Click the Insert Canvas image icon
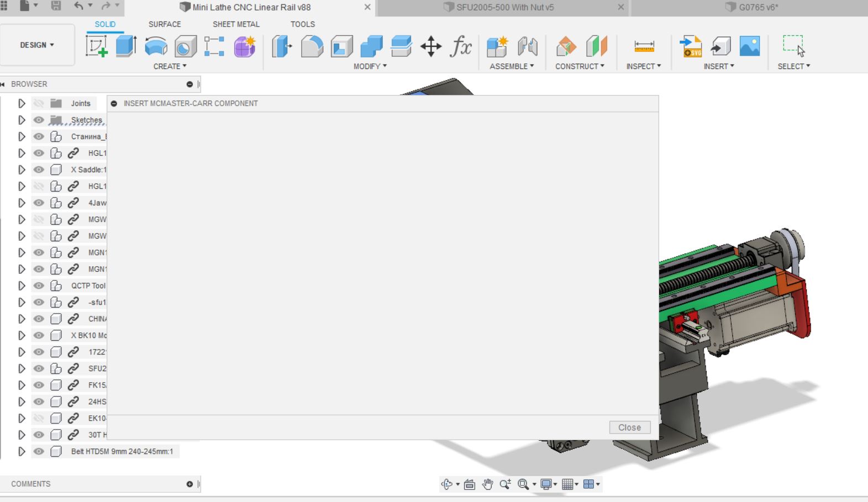Viewport: 868px width, 502px height. (750, 46)
